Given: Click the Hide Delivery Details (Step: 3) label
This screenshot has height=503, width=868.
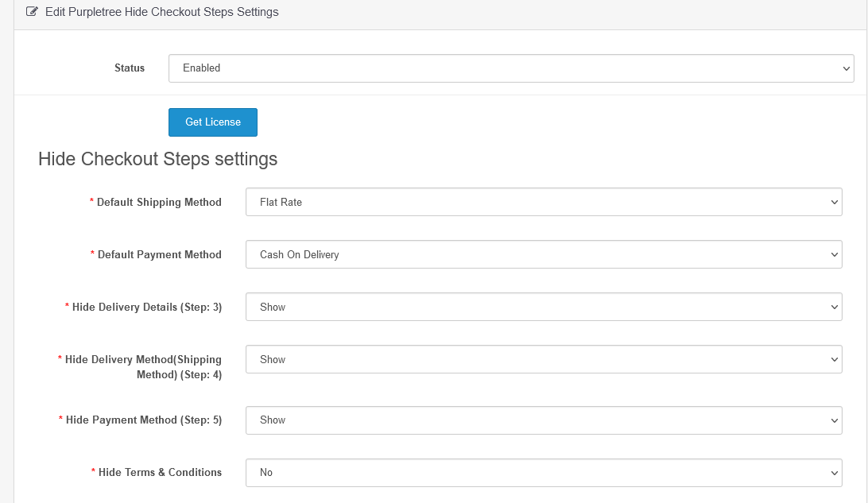Looking at the screenshot, I should 147,307.
